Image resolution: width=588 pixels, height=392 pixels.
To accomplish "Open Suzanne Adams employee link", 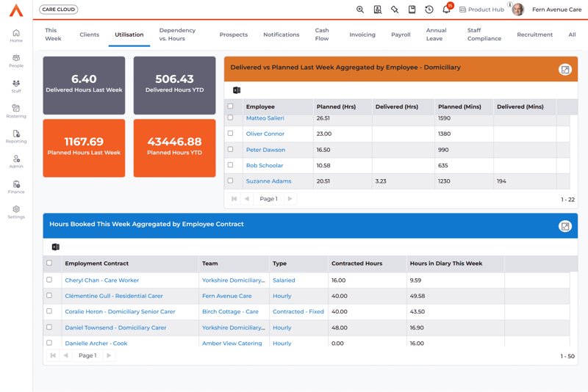I will pyautogui.click(x=268, y=181).
